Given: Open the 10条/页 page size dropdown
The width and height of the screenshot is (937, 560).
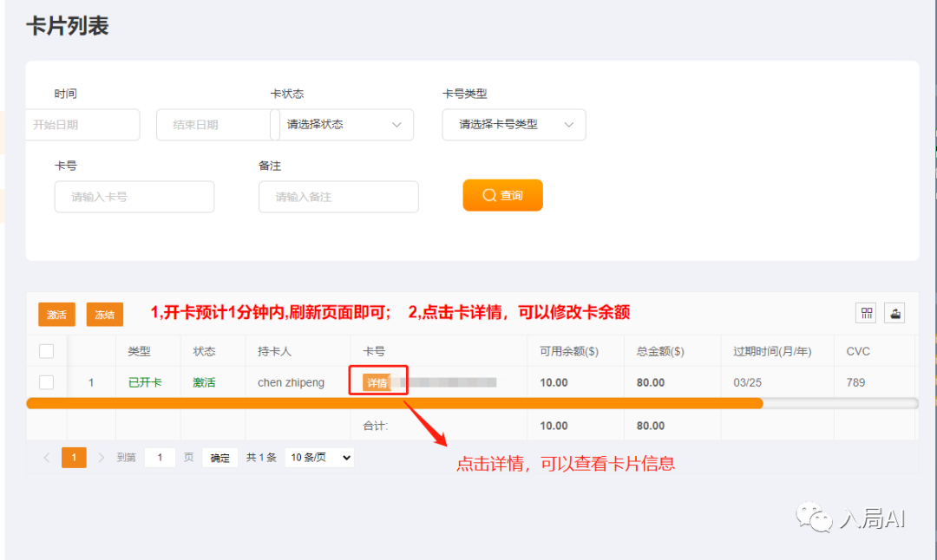Looking at the screenshot, I should tap(319, 458).
